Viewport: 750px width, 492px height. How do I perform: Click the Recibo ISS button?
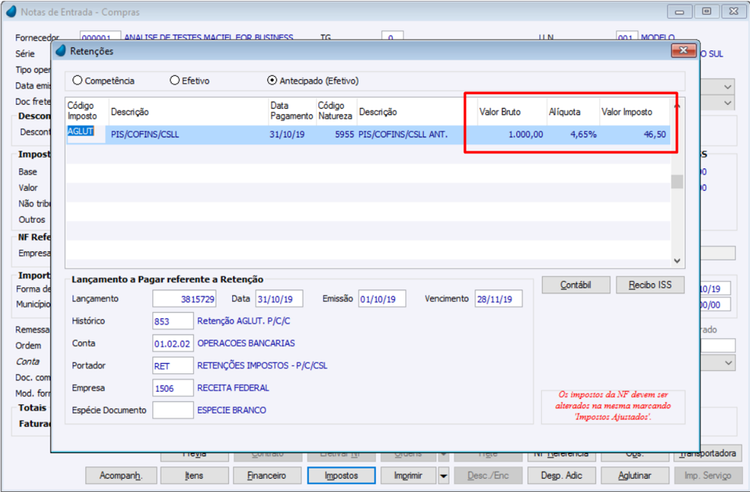pyautogui.click(x=650, y=285)
